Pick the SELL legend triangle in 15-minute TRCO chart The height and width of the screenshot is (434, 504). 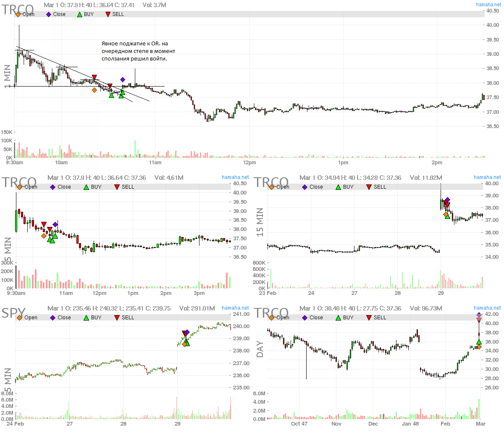coord(369,187)
